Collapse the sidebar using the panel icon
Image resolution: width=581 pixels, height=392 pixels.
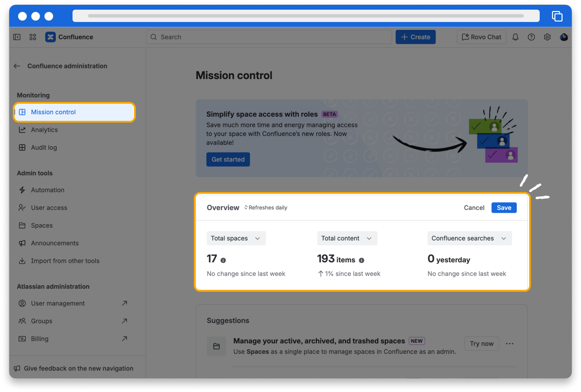tap(17, 37)
